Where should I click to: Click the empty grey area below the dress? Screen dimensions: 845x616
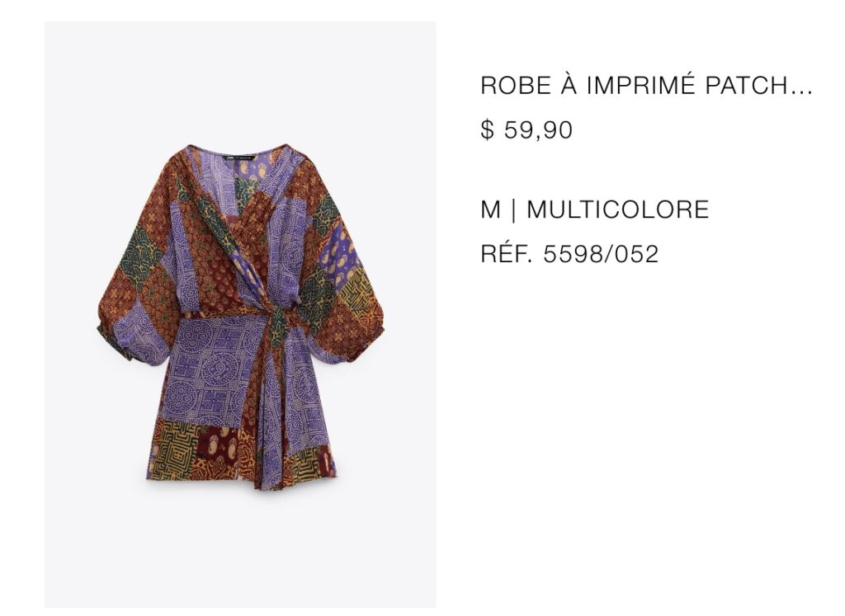pos(240,549)
